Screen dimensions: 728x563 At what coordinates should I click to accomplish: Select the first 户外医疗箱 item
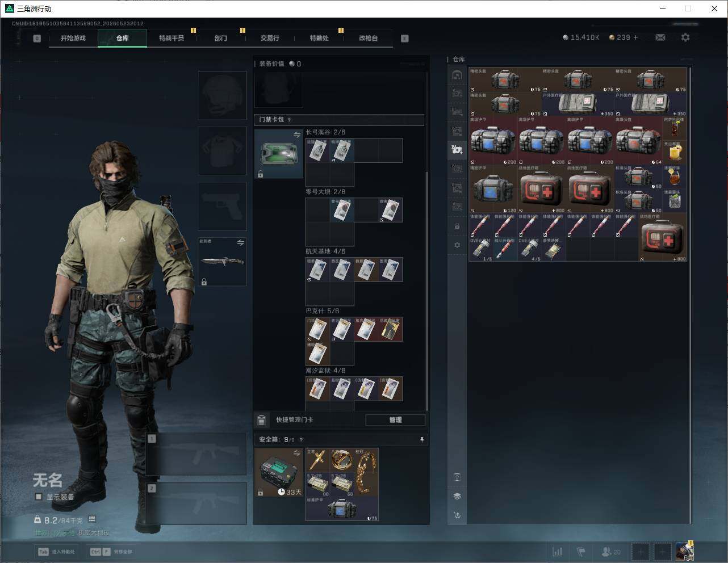578,104
